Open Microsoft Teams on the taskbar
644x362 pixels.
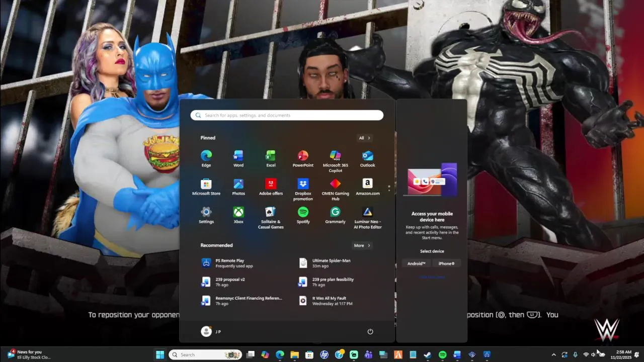[x=369, y=355]
